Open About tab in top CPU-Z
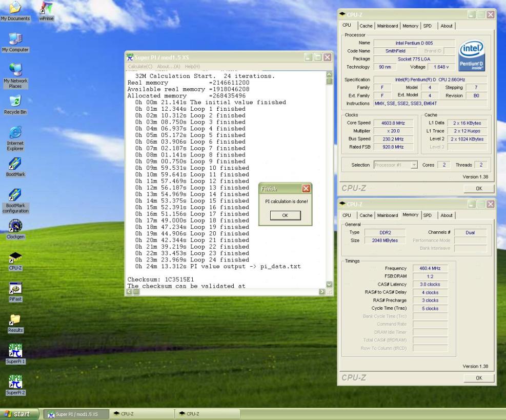The width and height of the screenshot is (506, 420). [447, 26]
